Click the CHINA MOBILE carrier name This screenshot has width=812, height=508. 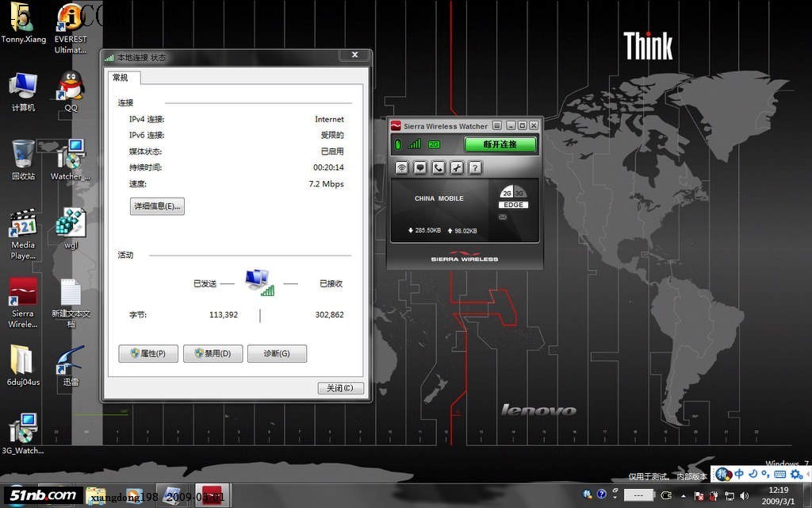click(439, 198)
